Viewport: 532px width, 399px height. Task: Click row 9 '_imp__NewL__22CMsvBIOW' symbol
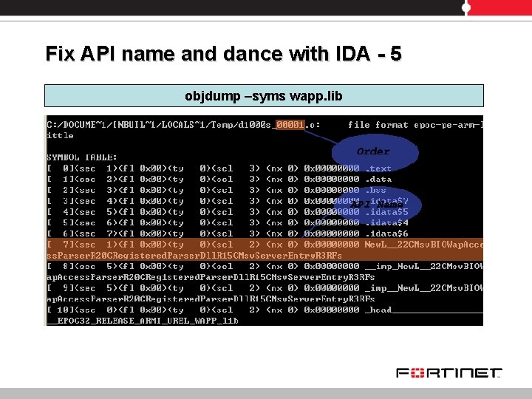pyautogui.click(x=265, y=288)
